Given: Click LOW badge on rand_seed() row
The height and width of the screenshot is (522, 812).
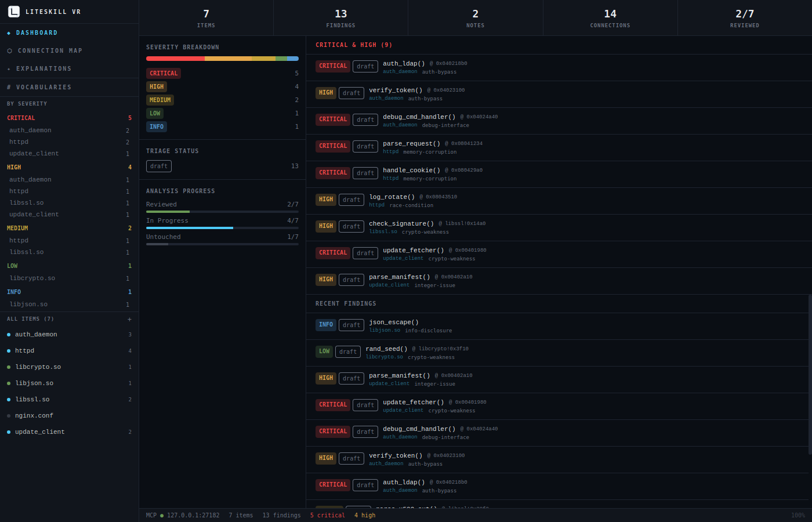Looking at the screenshot, I should click(x=324, y=351).
